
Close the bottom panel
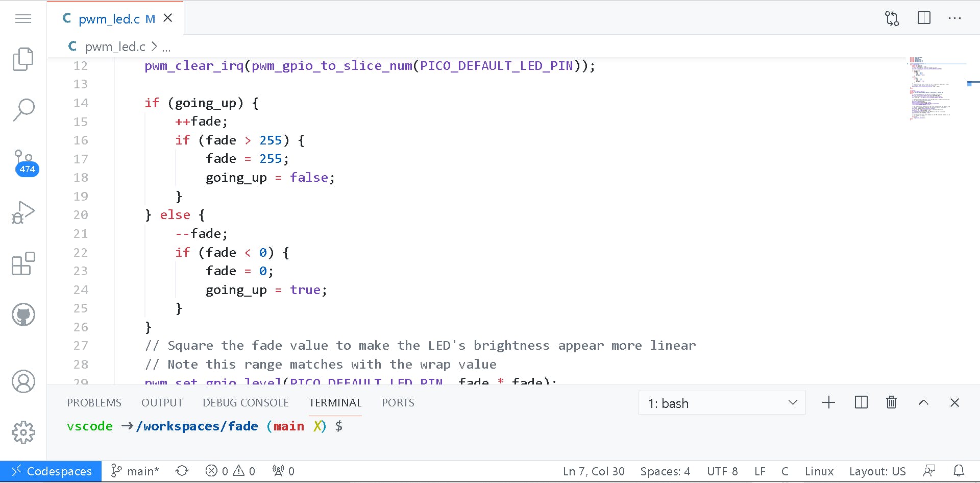tap(954, 402)
